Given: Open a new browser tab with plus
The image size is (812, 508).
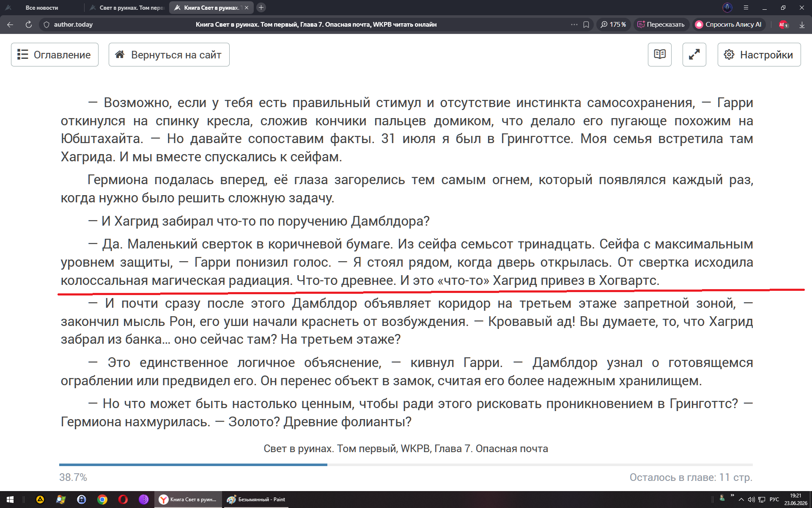Looking at the screenshot, I should click(x=261, y=8).
